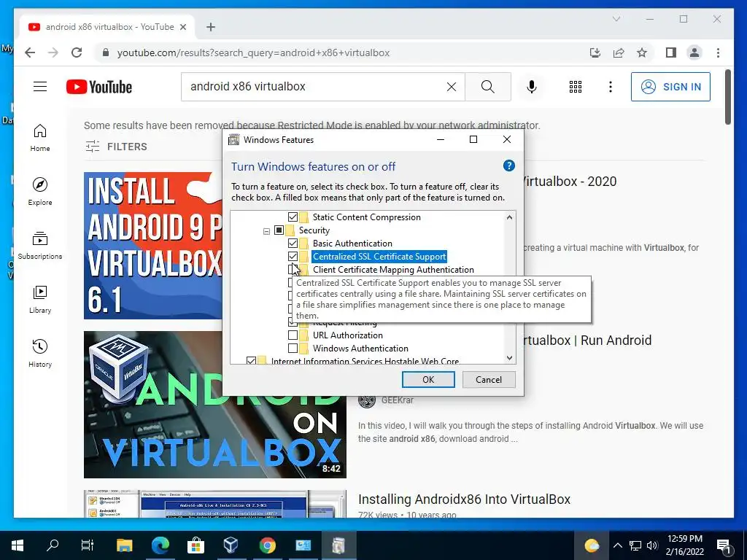This screenshot has width=747, height=560.
Task: Click the Chrome address bar URL
Action: click(253, 52)
